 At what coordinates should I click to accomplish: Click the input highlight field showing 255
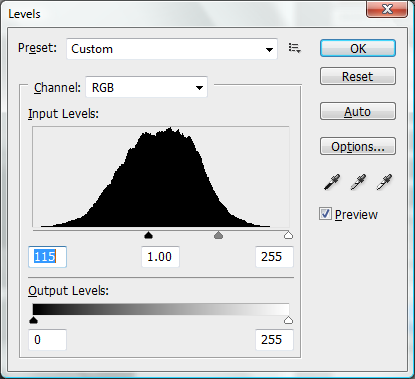[x=274, y=257]
